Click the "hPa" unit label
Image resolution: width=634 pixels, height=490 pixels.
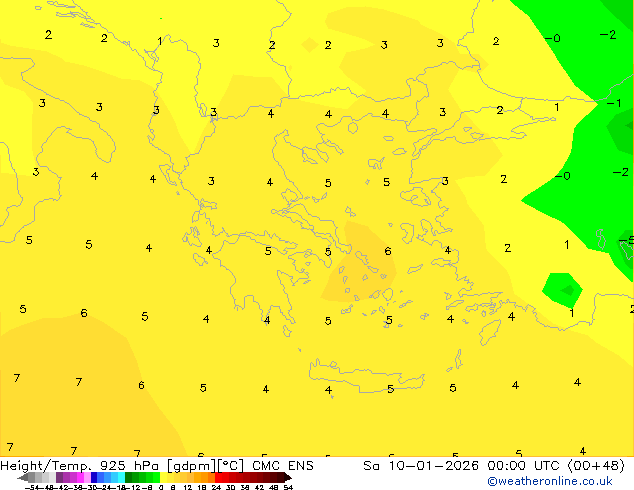tap(148, 466)
